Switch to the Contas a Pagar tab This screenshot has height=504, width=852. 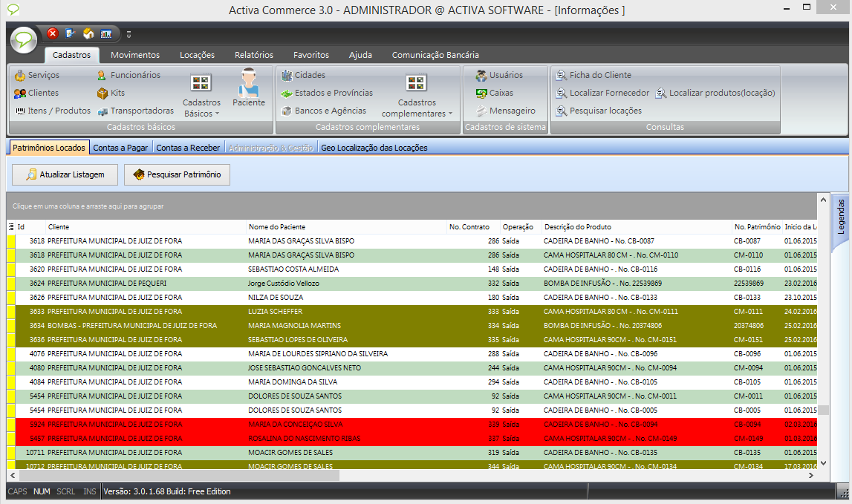point(120,148)
